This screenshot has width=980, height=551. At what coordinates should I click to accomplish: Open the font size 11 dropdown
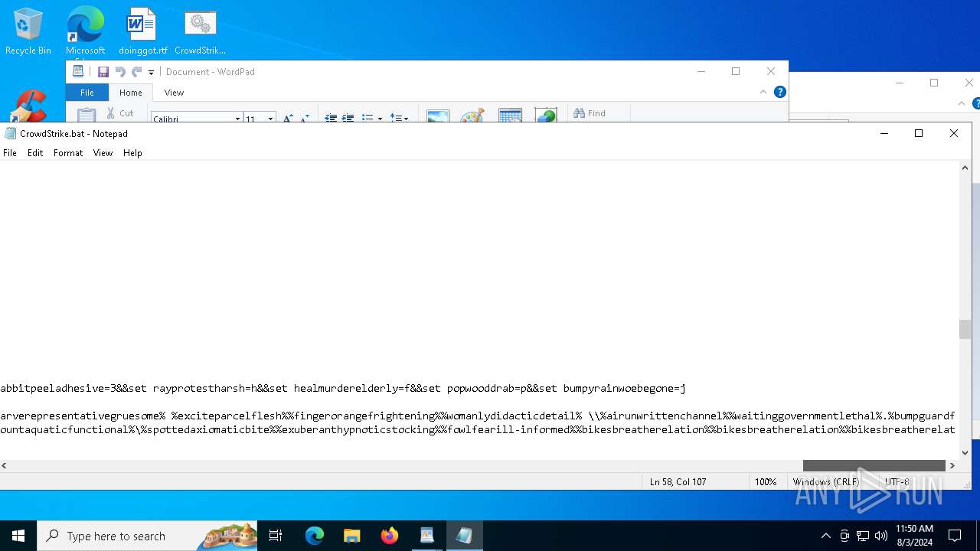pos(270,119)
